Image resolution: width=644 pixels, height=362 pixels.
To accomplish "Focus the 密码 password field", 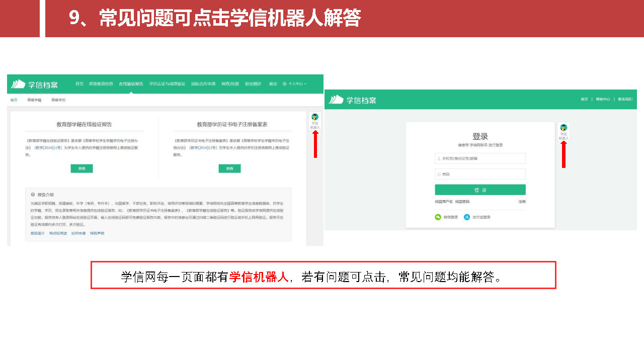I will tap(480, 174).
